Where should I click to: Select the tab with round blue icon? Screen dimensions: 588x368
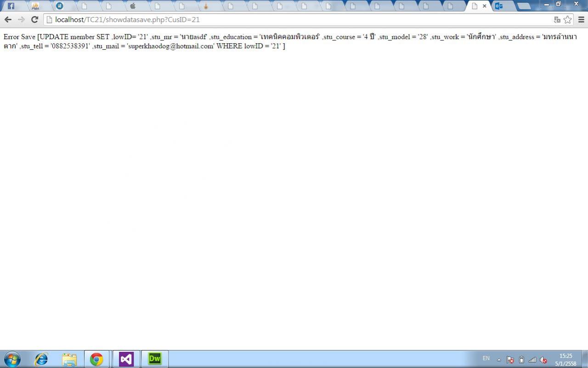coord(60,6)
